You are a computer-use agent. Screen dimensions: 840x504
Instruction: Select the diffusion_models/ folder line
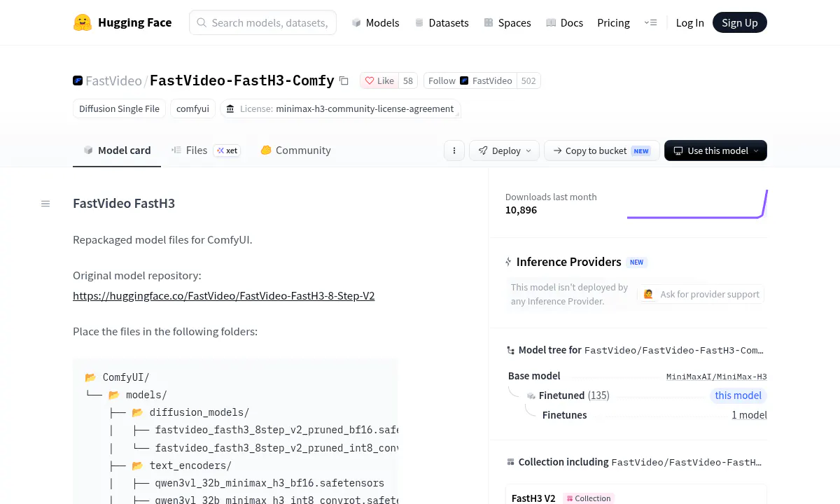199,412
